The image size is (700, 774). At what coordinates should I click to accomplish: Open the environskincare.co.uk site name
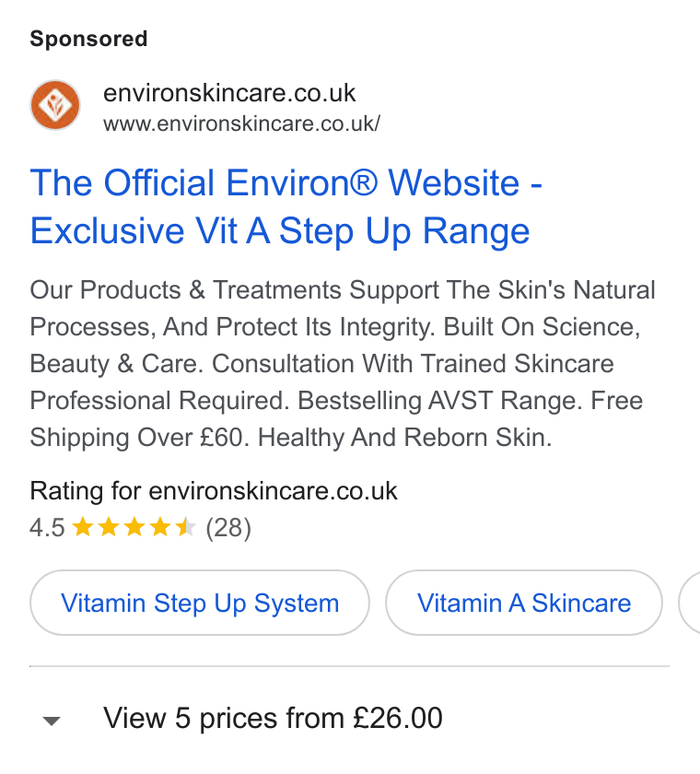(x=229, y=93)
